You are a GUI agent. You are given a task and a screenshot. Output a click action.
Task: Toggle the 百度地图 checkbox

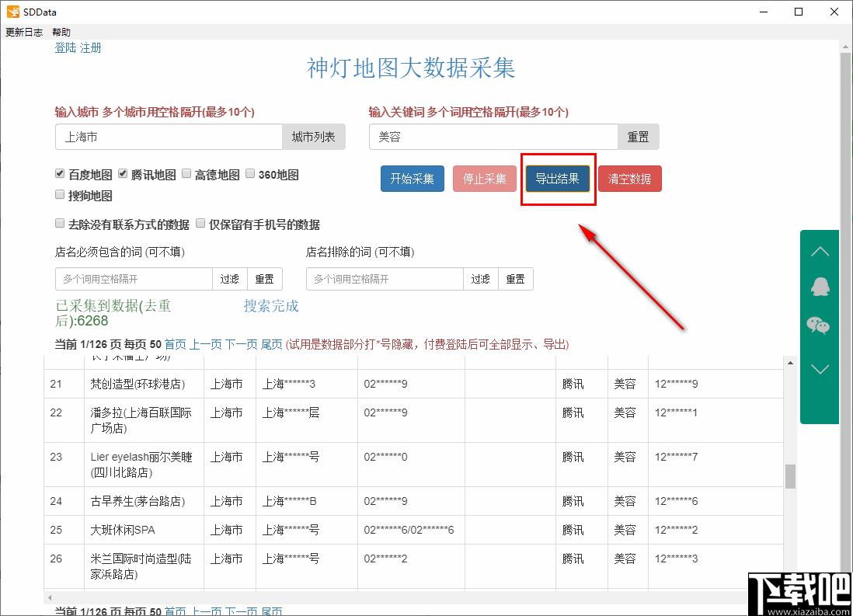[60, 173]
